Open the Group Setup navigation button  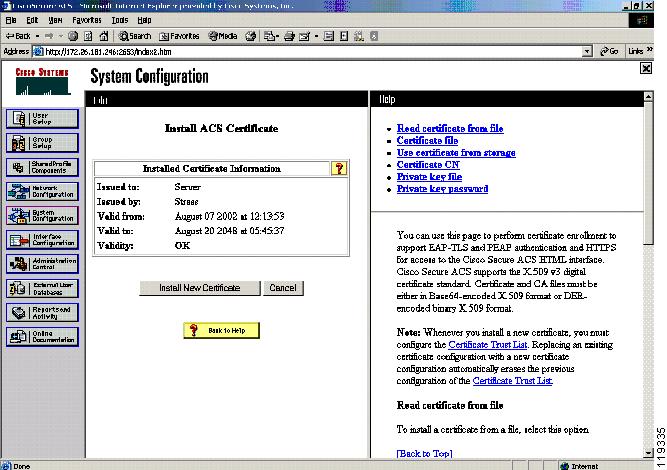(42, 143)
